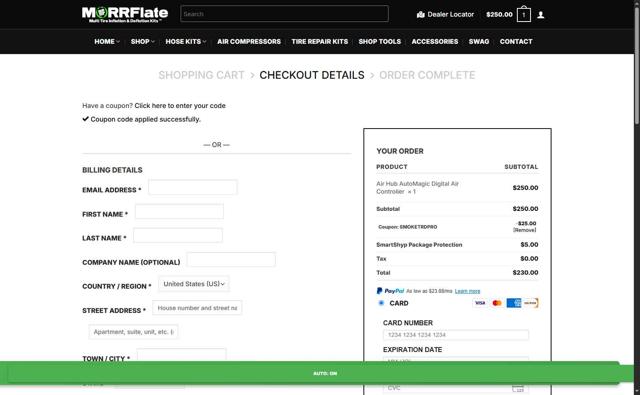The image size is (640, 395).
Task: Click the CHECKOUT DETAILS breadcrumb step
Action: coord(312,75)
